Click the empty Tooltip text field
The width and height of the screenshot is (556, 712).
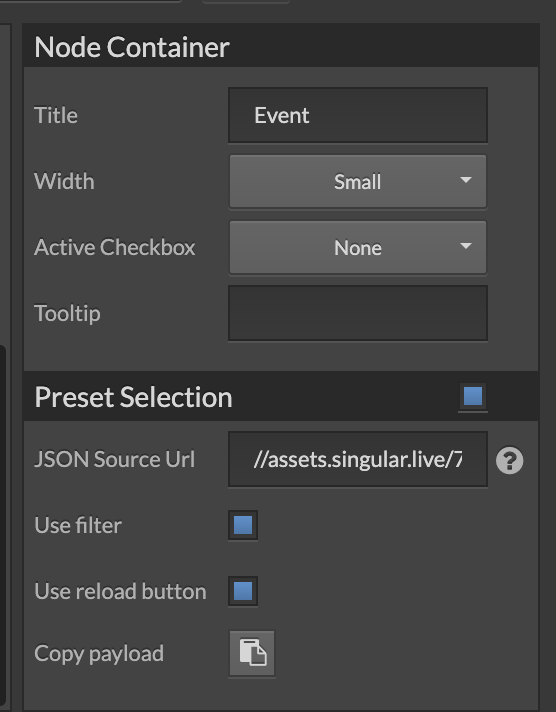(358, 313)
